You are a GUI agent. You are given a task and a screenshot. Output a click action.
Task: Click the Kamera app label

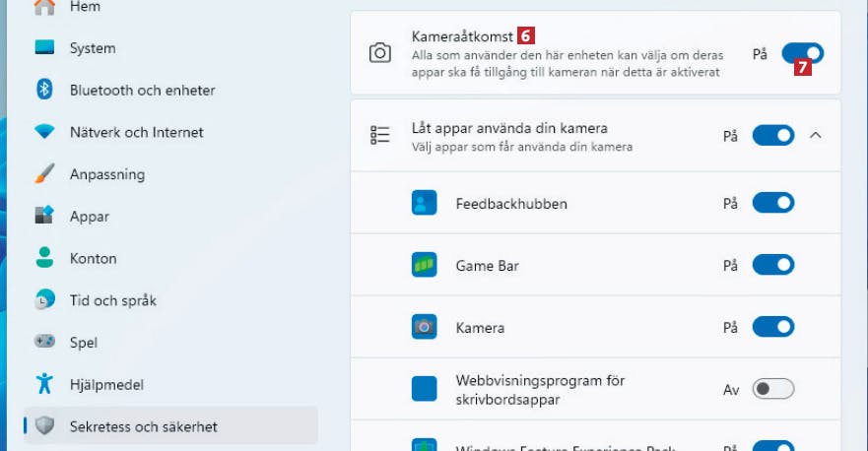point(480,328)
